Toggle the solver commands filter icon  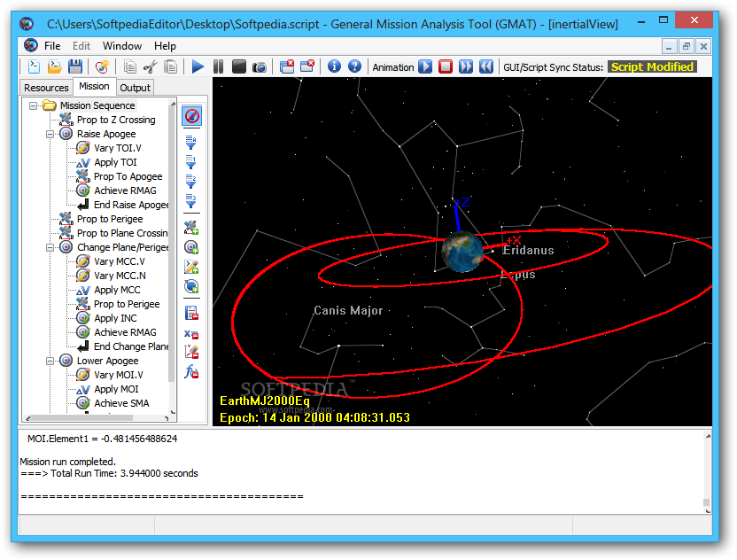tap(191, 247)
